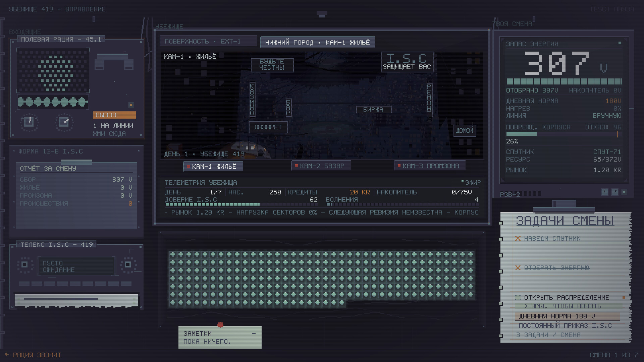The width and height of the screenshot is (644, 362).
Task: Pick up the radio handset icon
Action: pyautogui.click(x=114, y=61)
